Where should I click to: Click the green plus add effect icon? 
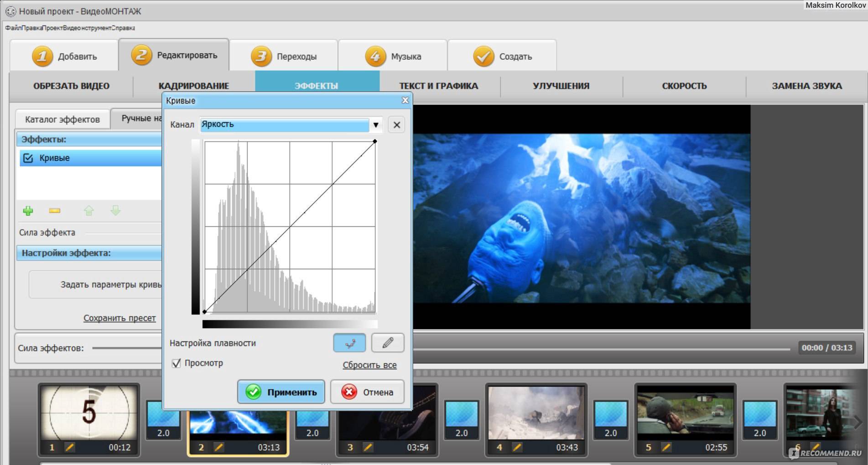[x=28, y=210]
